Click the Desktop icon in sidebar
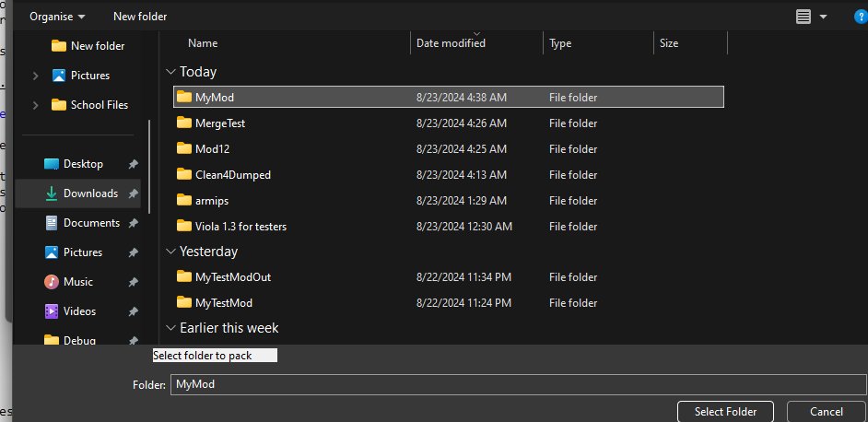 click(52, 164)
